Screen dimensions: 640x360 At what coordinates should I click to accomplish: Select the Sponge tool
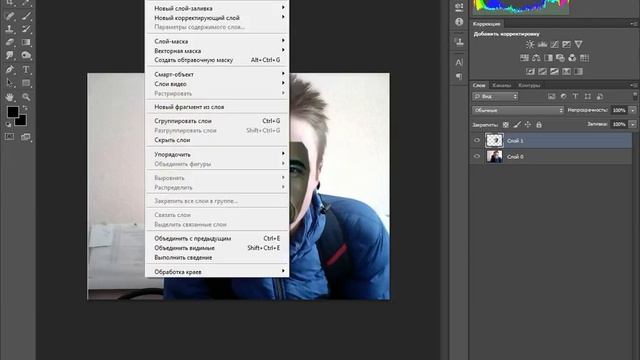coord(26,55)
